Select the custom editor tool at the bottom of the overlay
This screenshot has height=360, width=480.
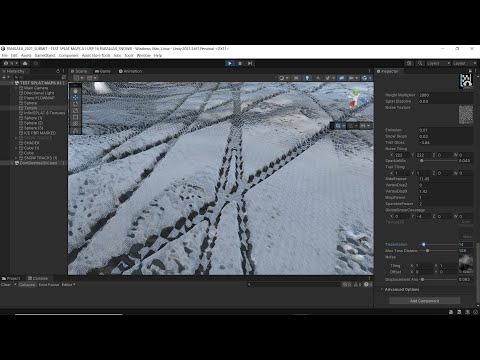point(76,131)
